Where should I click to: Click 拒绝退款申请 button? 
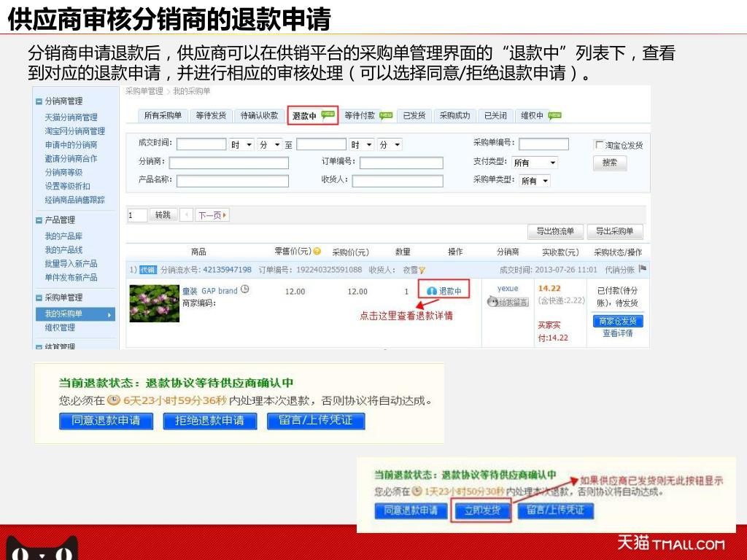pyautogui.click(x=209, y=421)
